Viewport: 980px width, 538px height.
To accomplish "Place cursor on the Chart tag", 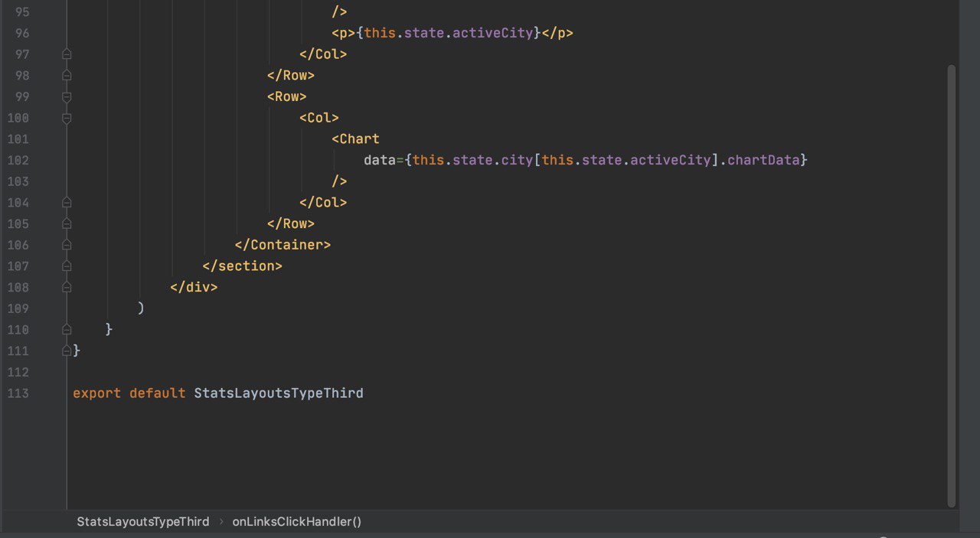I will pos(355,139).
